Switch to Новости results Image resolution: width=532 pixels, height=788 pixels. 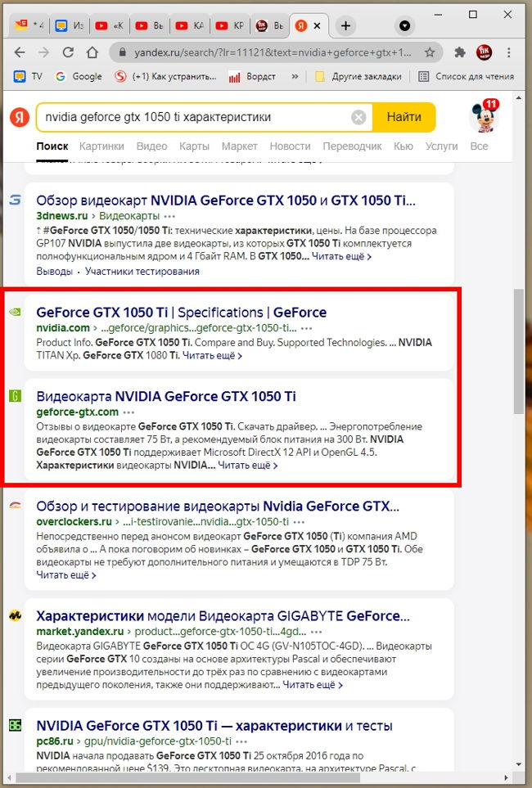(290, 146)
